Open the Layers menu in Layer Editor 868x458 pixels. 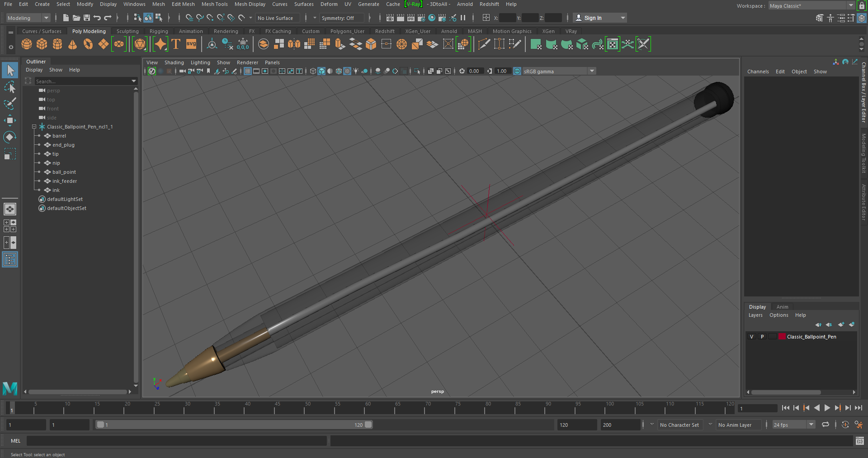(755, 315)
